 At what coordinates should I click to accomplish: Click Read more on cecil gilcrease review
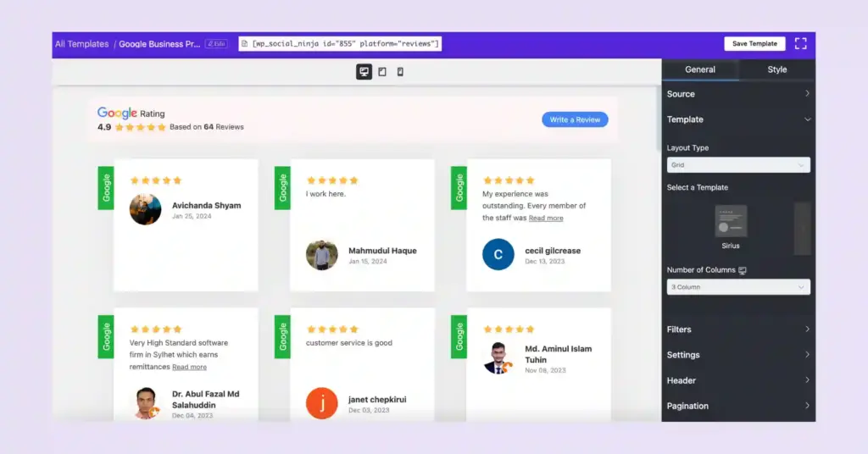coord(546,218)
